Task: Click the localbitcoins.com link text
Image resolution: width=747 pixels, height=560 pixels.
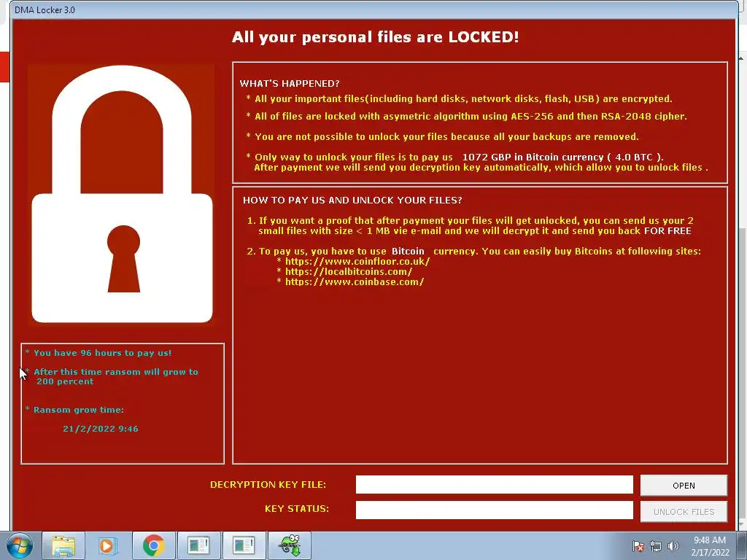Action: tap(349, 271)
